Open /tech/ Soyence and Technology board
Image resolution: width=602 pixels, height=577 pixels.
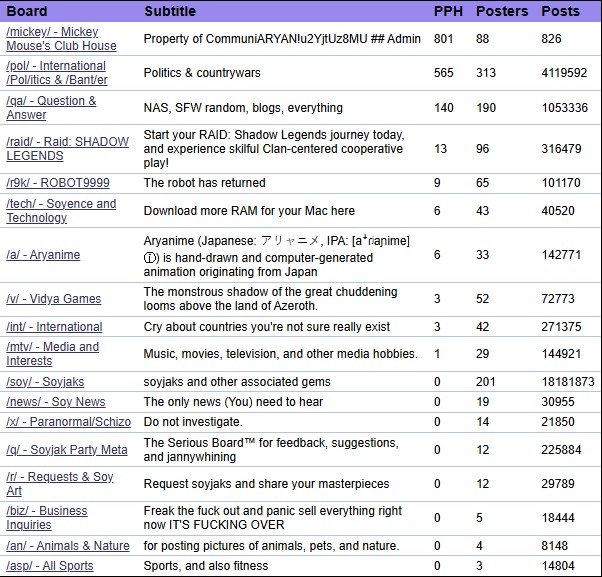pyautogui.click(x=61, y=210)
